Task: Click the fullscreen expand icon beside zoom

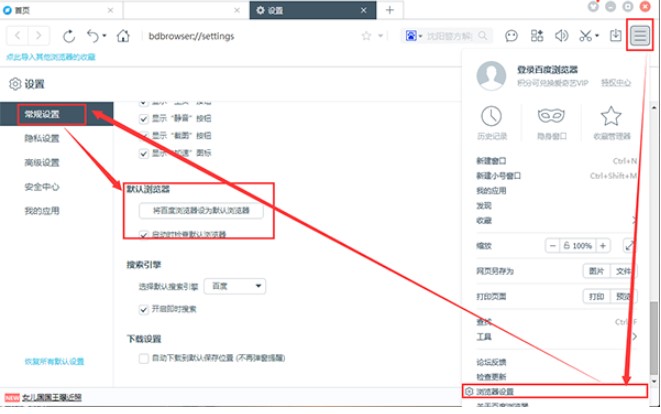Action: [629, 246]
